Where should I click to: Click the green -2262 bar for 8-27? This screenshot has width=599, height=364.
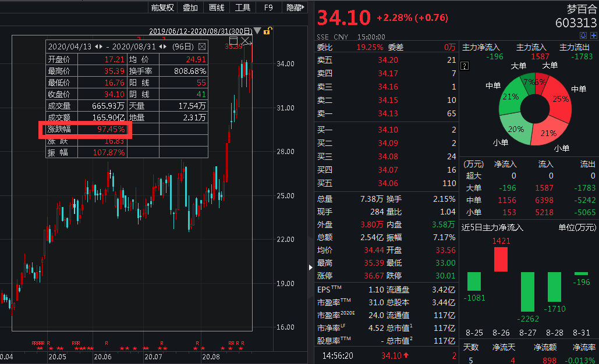527,292
